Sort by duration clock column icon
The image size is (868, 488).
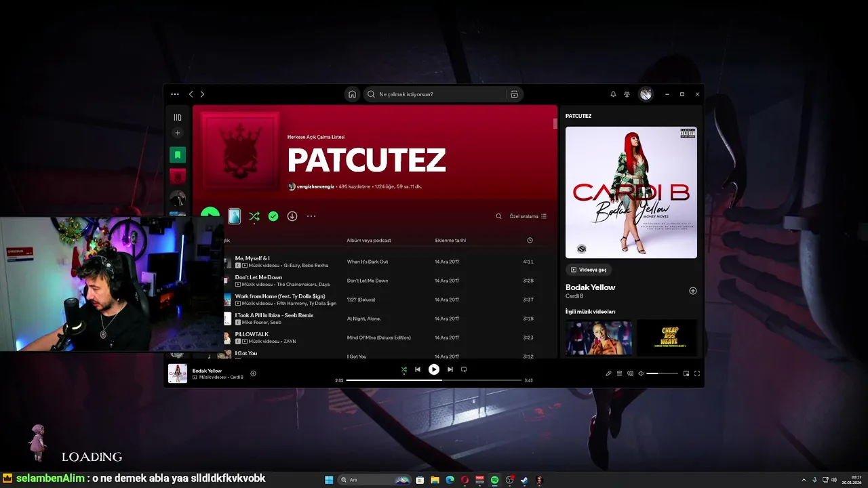click(x=530, y=241)
